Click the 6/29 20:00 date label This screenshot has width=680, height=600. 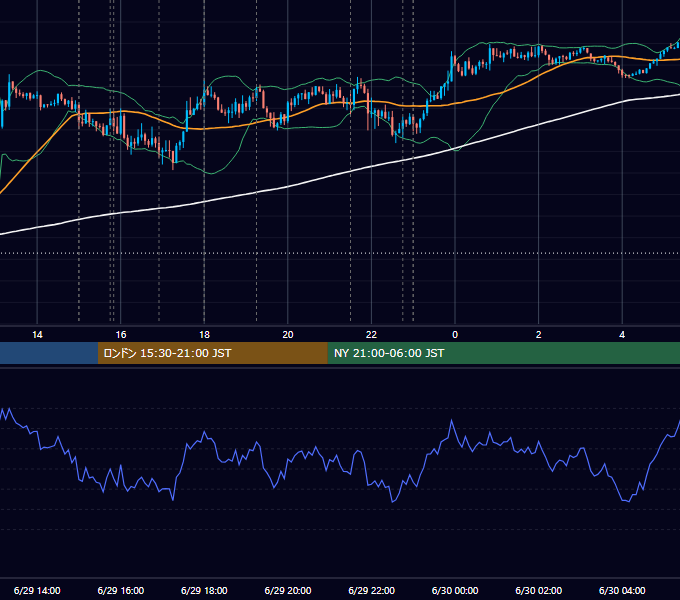[x=288, y=590]
